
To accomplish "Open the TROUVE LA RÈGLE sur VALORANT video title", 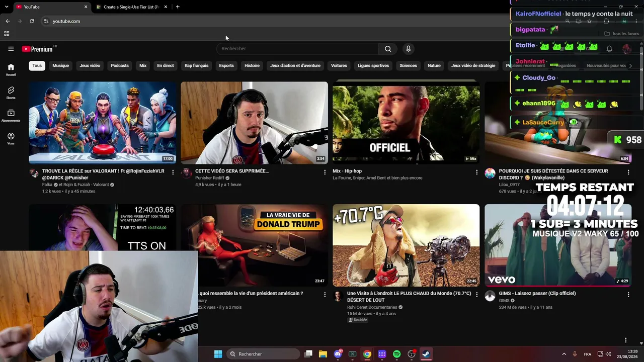I will pyautogui.click(x=103, y=174).
